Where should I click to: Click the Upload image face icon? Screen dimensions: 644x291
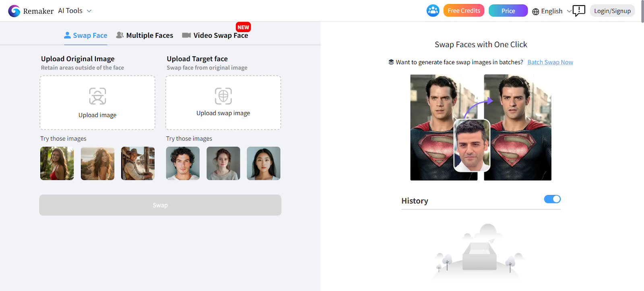tap(97, 96)
